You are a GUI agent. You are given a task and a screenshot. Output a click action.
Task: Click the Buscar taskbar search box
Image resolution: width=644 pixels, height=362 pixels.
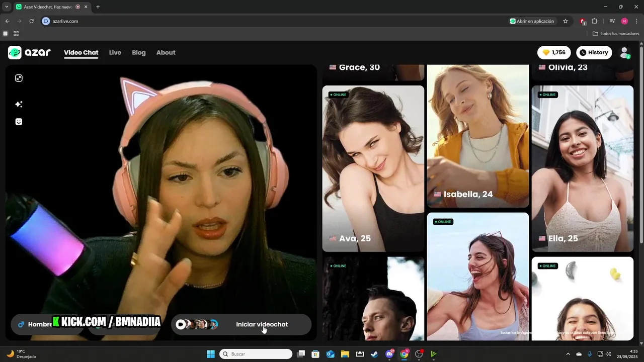256,354
